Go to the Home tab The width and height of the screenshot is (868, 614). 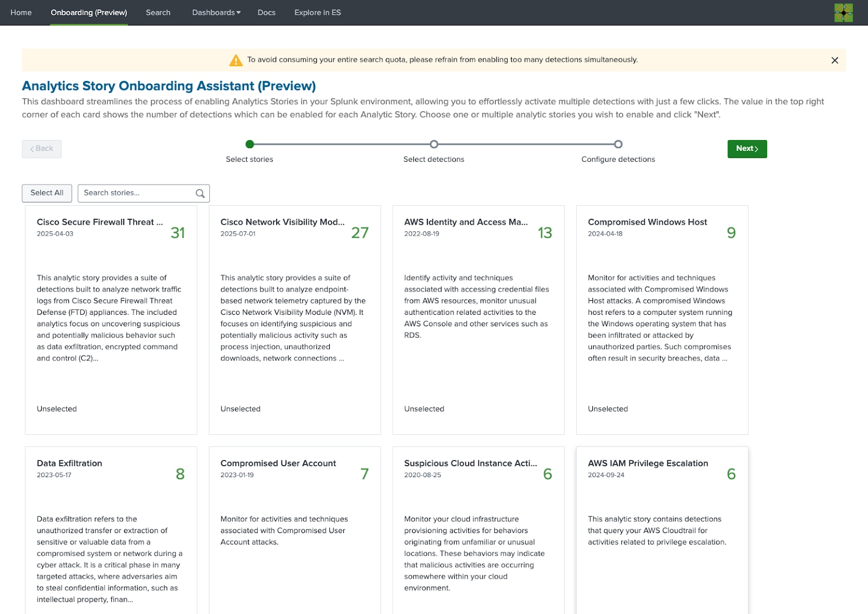[21, 12]
